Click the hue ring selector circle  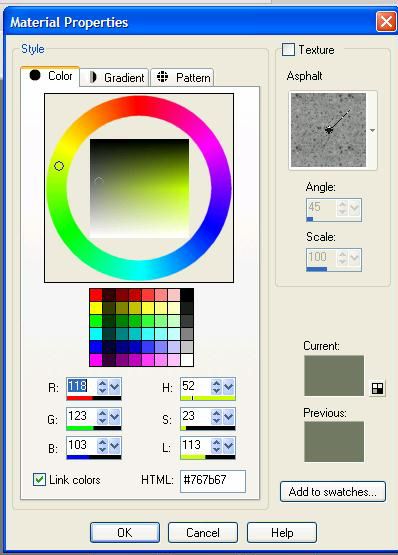pyautogui.click(x=59, y=166)
